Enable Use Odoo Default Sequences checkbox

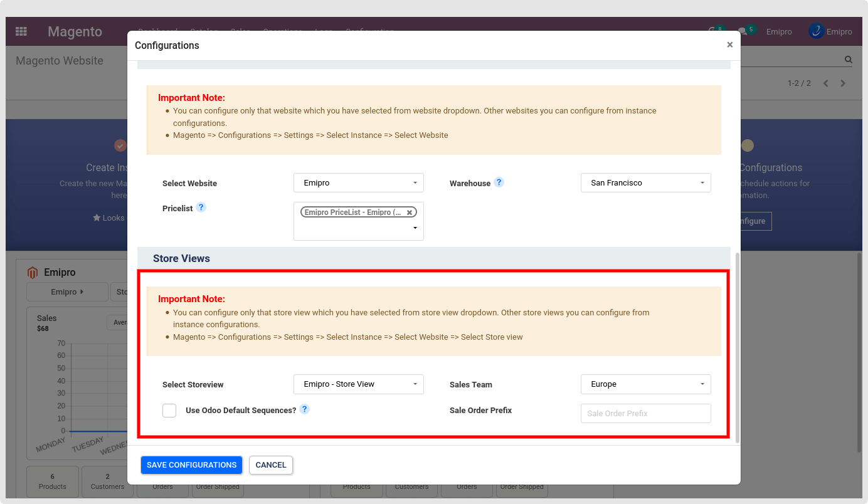(169, 411)
